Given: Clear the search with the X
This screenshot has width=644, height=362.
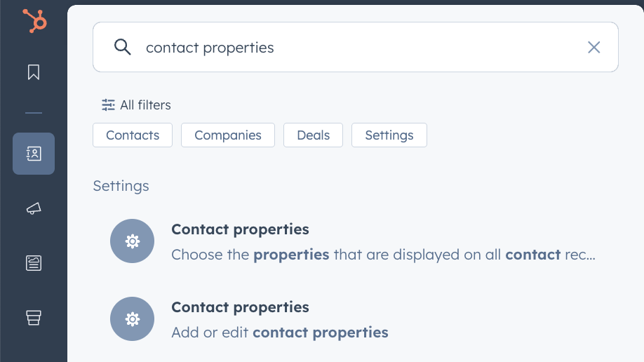Looking at the screenshot, I should [593, 47].
